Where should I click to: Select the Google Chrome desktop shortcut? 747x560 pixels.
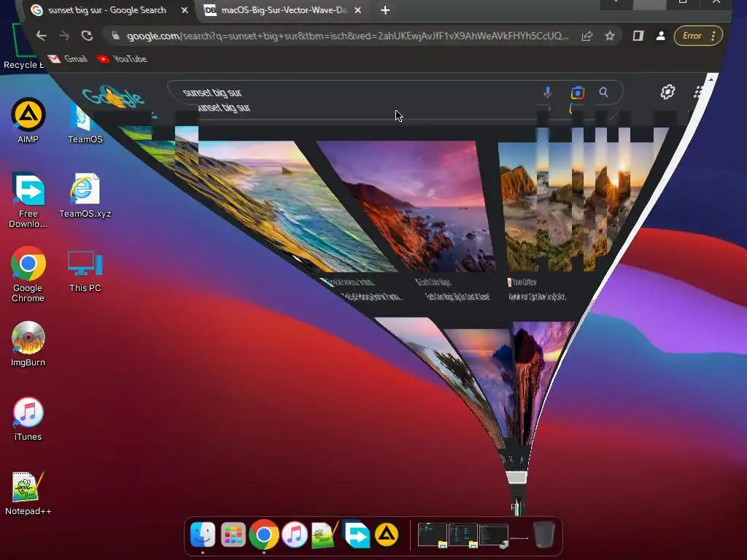coord(28,274)
